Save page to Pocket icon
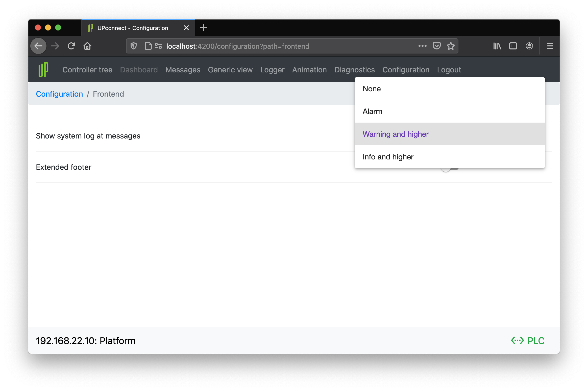Viewport: 588px width, 391px height. [437, 46]
